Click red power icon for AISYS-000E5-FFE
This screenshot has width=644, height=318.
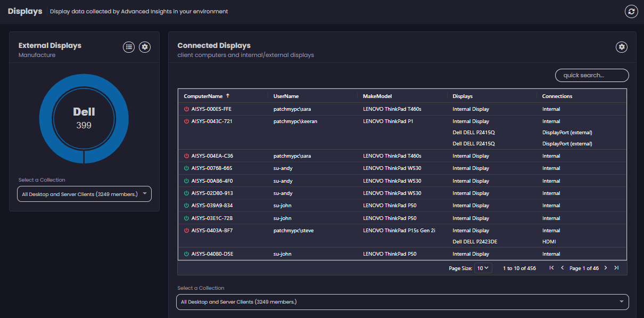pos(186,109)
